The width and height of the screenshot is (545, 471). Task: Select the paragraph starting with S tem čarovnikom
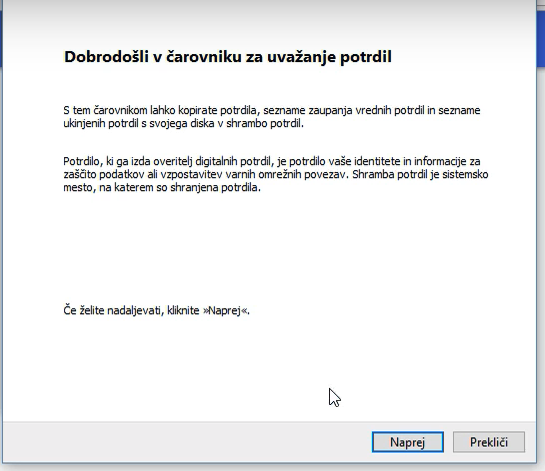point(271,117)
